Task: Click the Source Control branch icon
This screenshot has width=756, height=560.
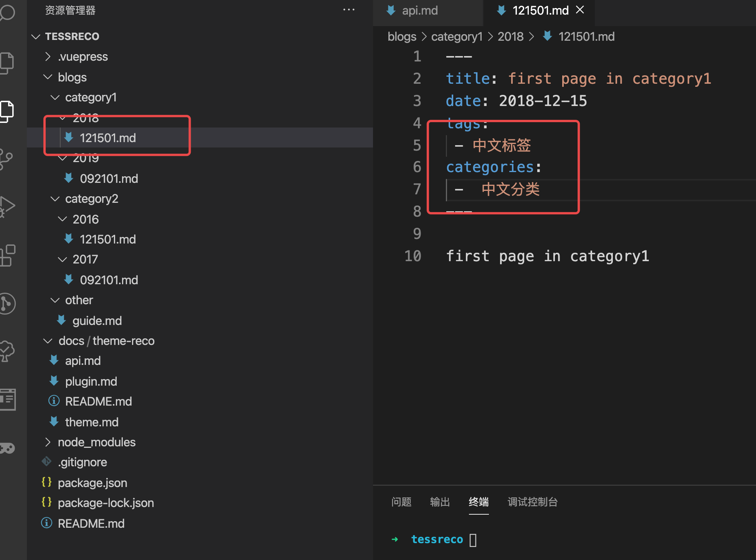Action: (7, 158)
